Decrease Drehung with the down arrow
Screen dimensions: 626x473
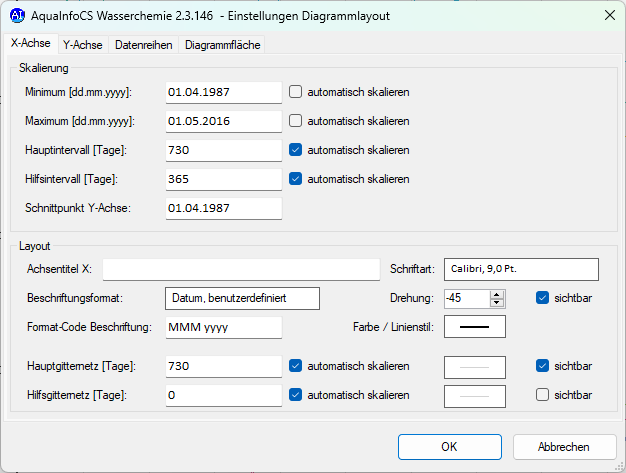coord(497,303)
